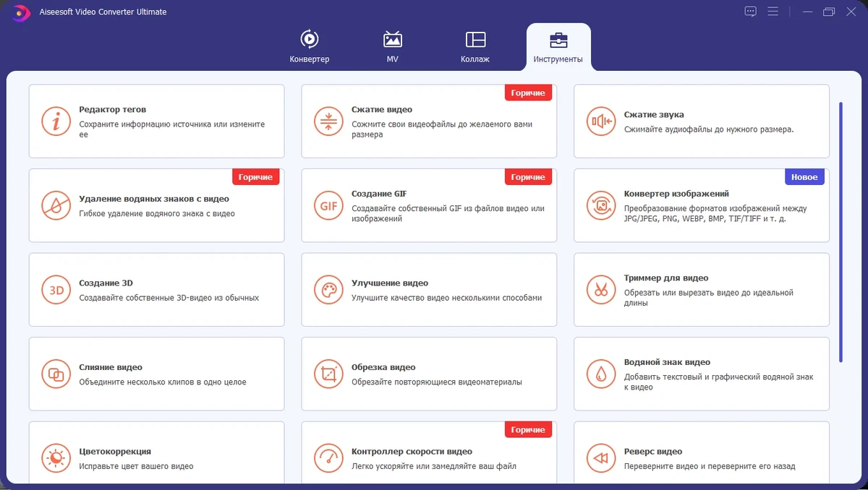Click the watermark removal droplet icon
The height and width of the screenshot is (490, 868).
coord(56,205)
